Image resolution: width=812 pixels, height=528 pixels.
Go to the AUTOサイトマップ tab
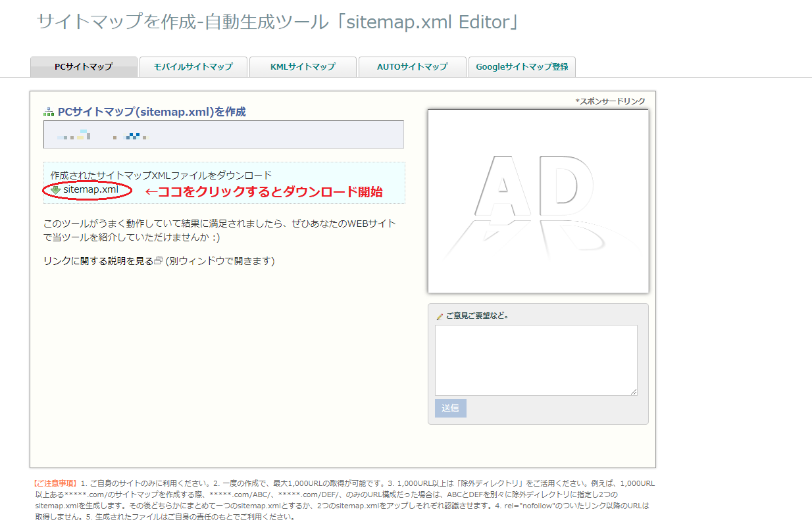412,66
